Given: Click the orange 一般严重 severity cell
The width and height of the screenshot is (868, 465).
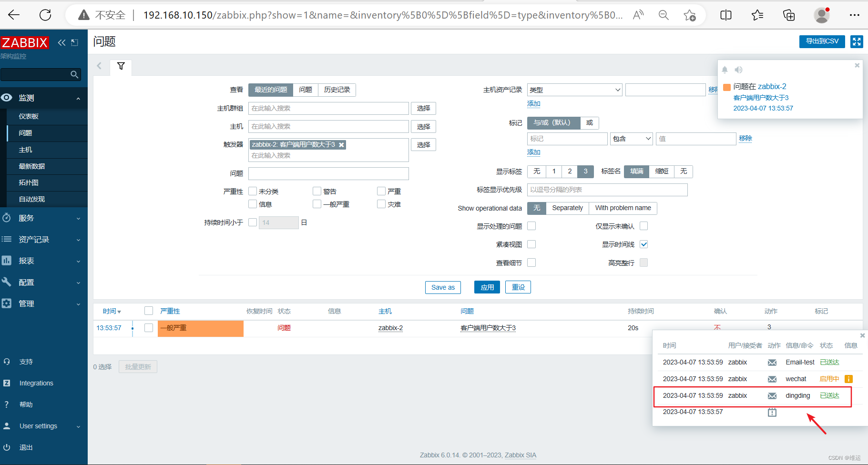Looking at the screenshot, I should (201, 328).
